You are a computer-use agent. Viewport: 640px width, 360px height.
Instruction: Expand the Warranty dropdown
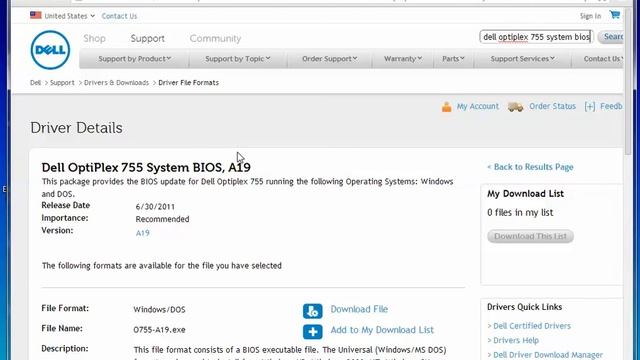(x=402, y=59)
